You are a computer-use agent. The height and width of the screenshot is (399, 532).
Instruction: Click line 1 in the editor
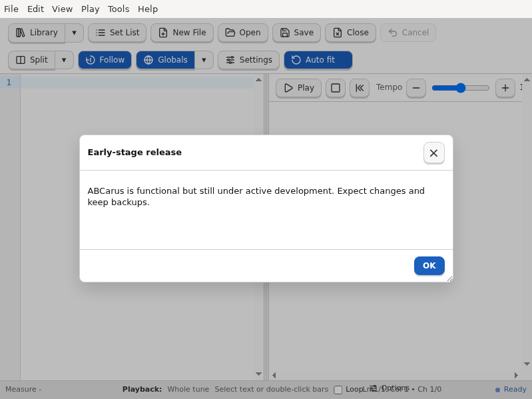(136, 83)
